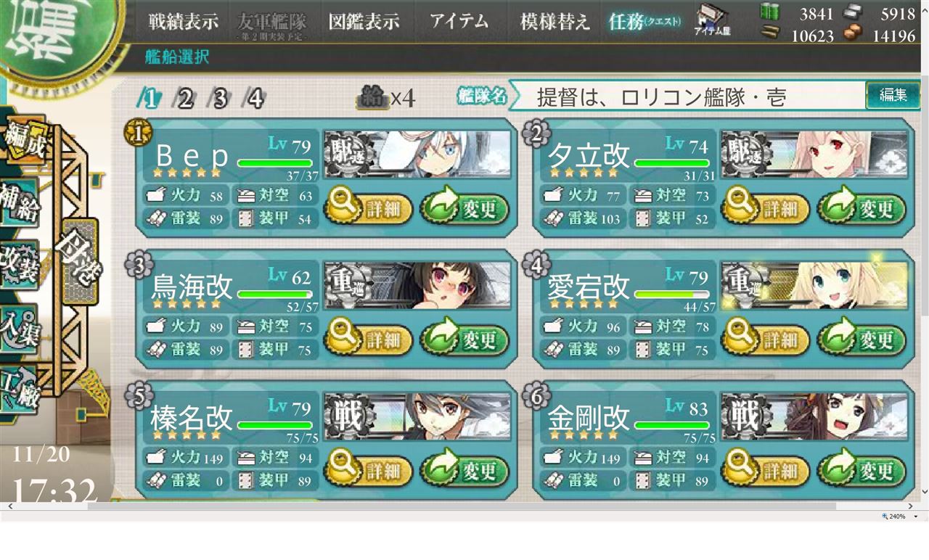
Task: Open the 戦績表示 menu
Action: pyautogui.click(x=183, y=21)
